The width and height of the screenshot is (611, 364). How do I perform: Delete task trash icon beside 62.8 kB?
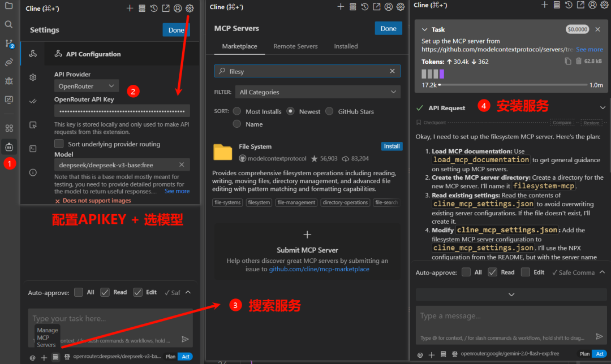(x=579, y=61)
